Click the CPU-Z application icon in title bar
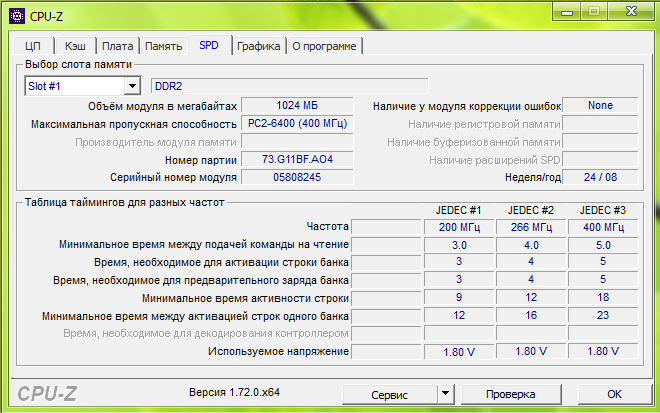The image size is (660, 413). click(17, 16)
